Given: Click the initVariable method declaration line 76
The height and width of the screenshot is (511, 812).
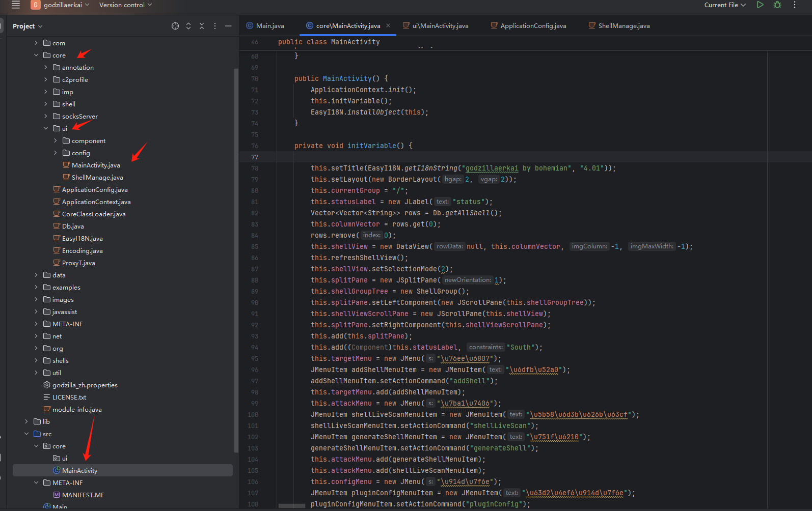Looking at the screenshot, I should click(354, 146).
